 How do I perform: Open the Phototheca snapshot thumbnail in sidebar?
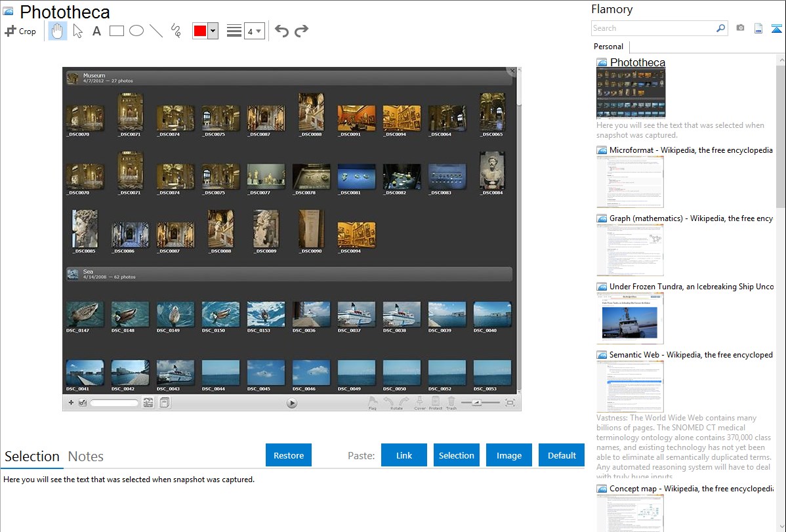[631, 93]
